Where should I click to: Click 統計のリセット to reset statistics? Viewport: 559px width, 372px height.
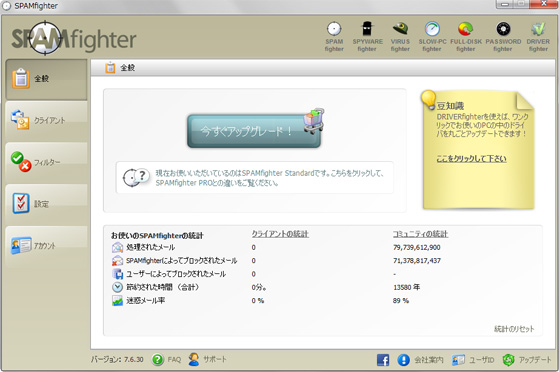pyautogui.click(x=514, y=329)
